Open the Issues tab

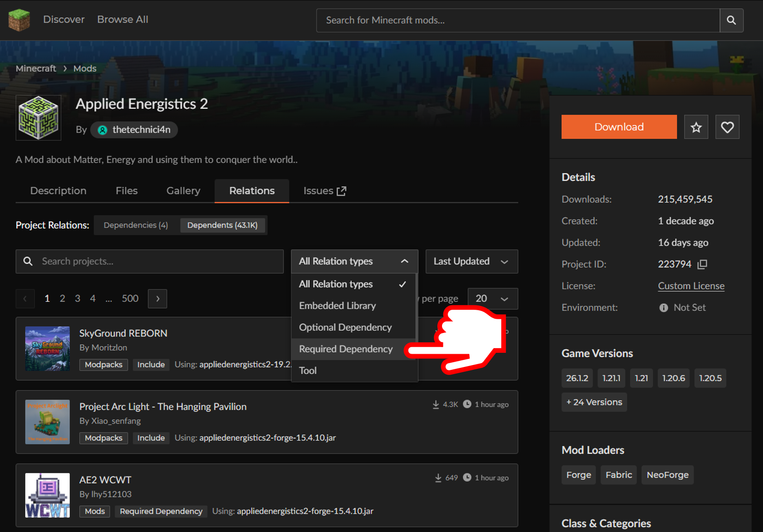tap(325, 191)
